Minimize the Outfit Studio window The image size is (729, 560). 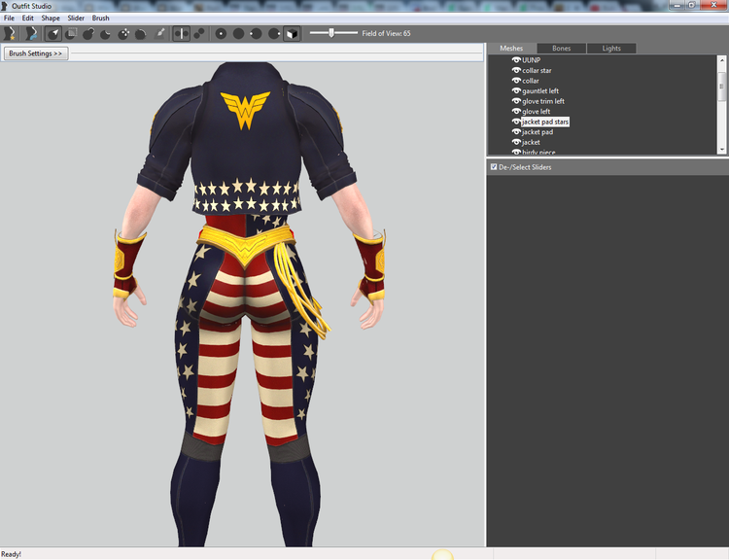tap(677, 5)
